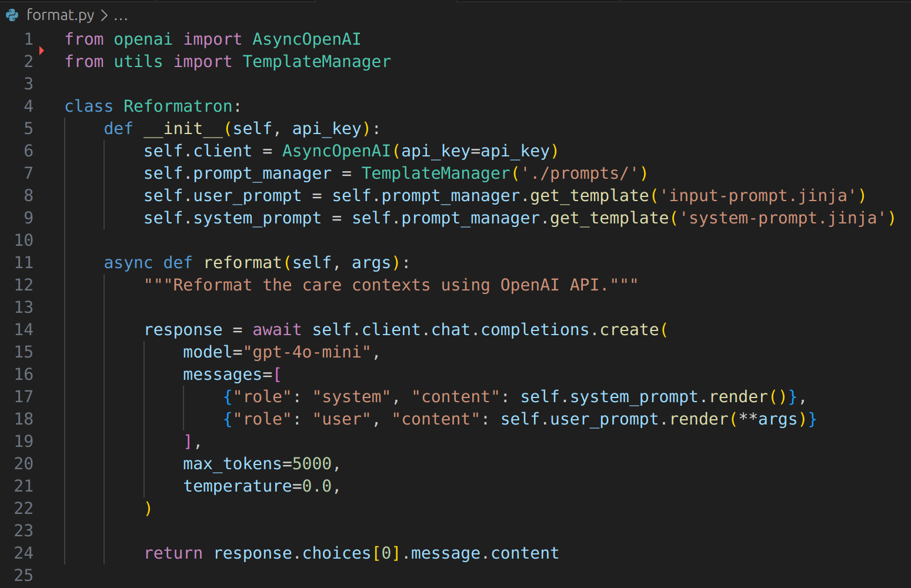Click TemplateManager on the import line
911x588 pixels.
click(x=316, y=62)
